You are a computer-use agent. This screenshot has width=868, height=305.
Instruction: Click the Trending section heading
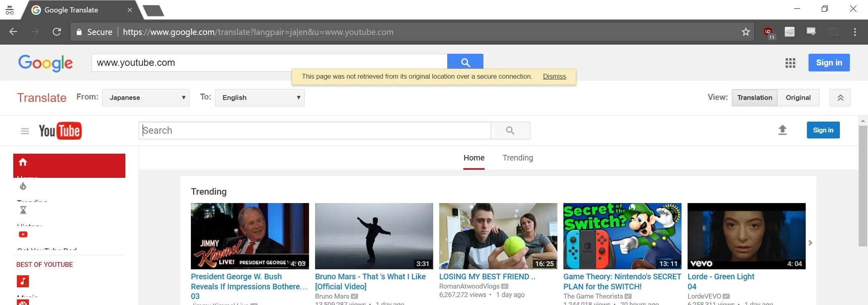point(209,191)
